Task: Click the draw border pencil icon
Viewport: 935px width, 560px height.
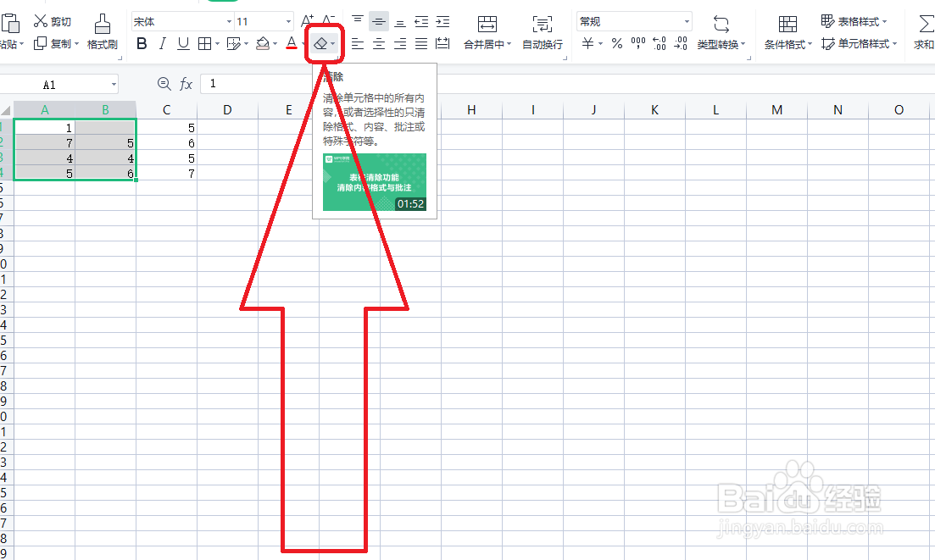Action: pyautogui.click(x=234, y=43)
